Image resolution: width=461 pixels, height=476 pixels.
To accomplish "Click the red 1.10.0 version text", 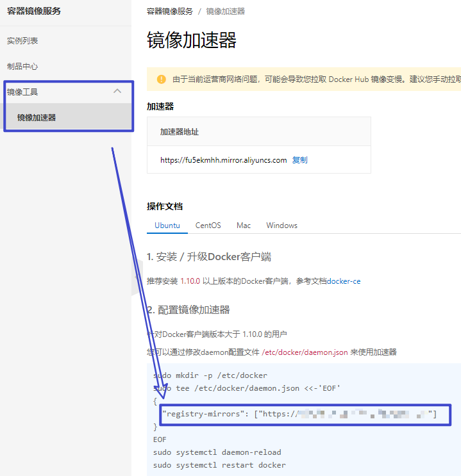I will (190, 281).
